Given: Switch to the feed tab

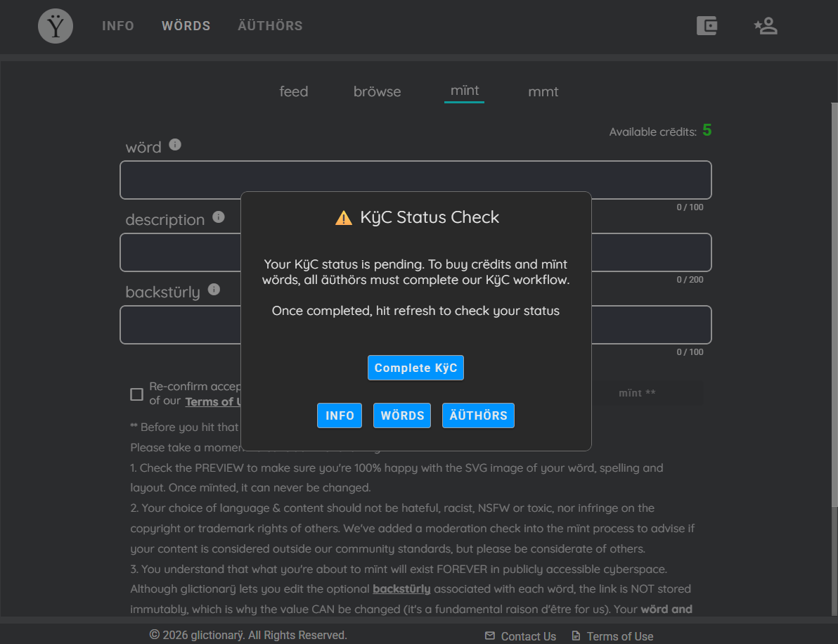Looking at the screenshot, I should [x=293, y=91].
